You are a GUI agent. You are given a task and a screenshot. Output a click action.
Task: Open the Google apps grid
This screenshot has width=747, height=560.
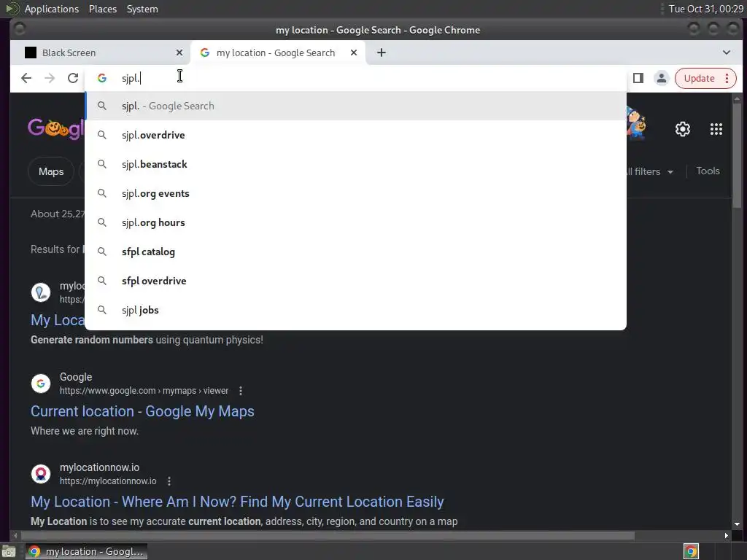716,129
